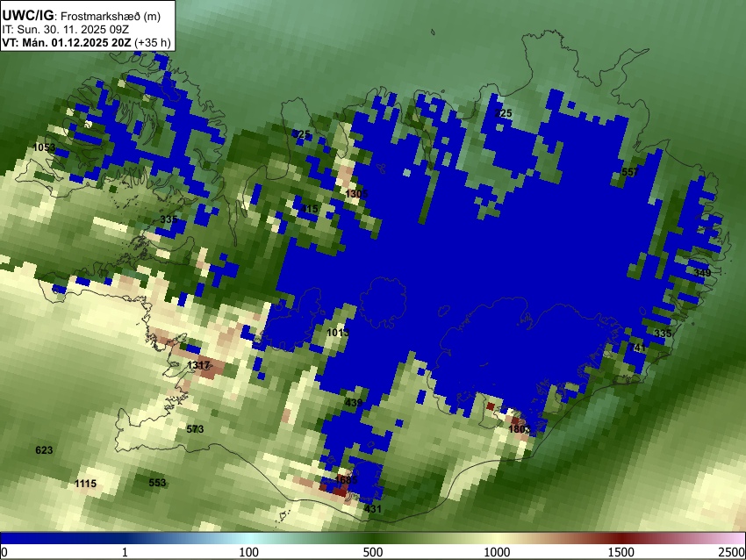This screenshot has width=746, height=560.
Task: Click the map value label 439
Action: (x=354, y=403)
